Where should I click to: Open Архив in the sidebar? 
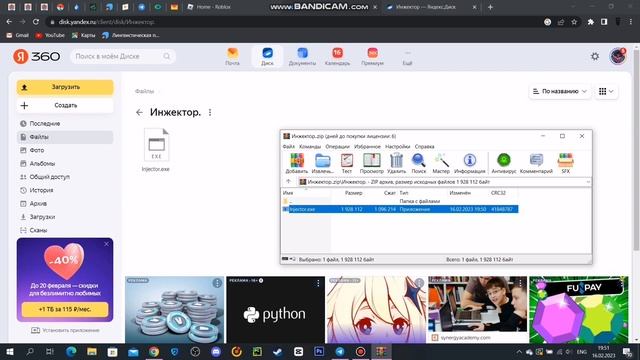(65, 203)
